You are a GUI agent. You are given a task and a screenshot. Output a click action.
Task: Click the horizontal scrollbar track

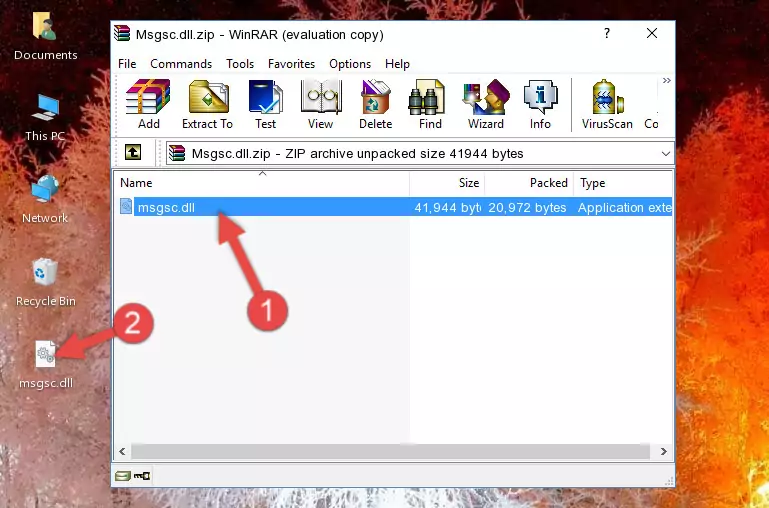coord(390,451)
